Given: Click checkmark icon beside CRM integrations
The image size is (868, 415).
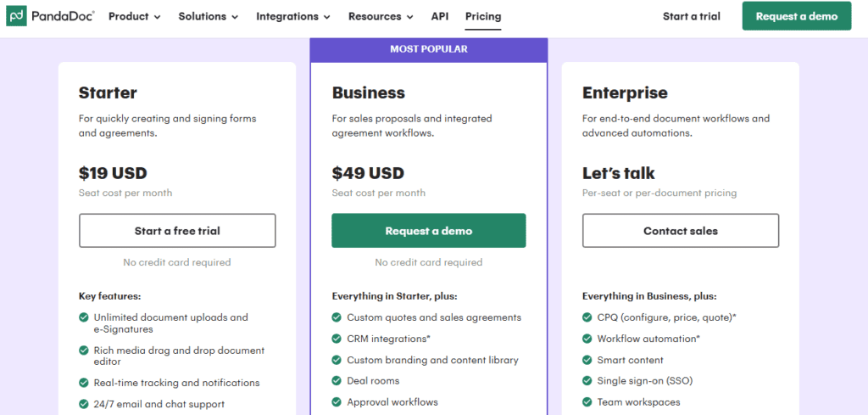Looking at the screenshot, I should (337, 339).
